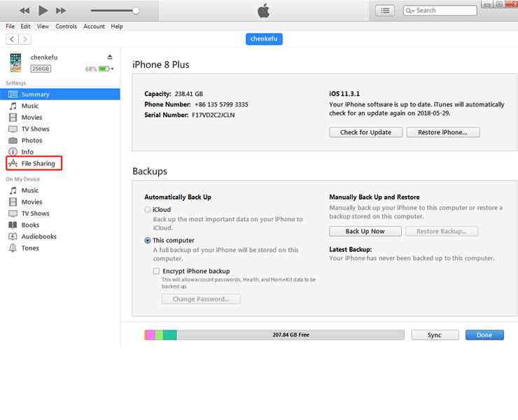Open the File menu

pos(10,26)
